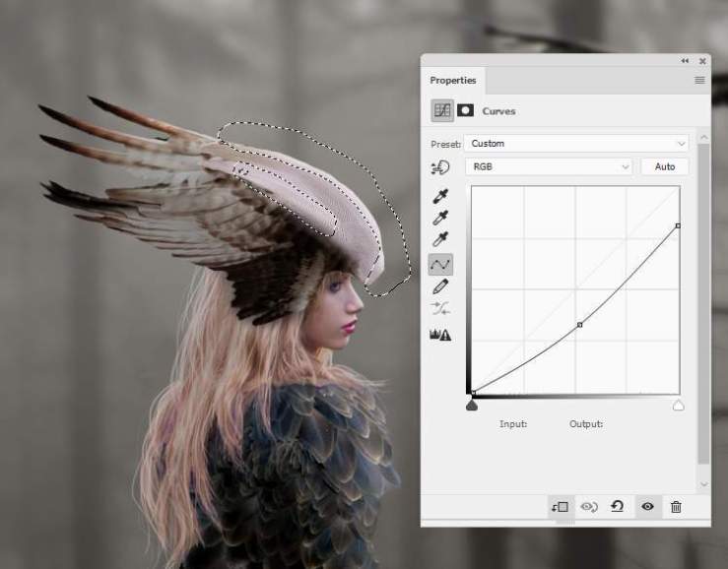The height and width of the screenshot is (569, 728).
Task: Select the midpoint curve control point
Action: click(579, 325)
